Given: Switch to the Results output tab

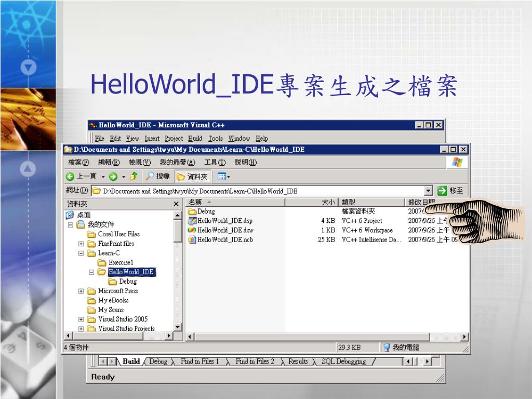Looking at the screenshot, I should (298, 362).
